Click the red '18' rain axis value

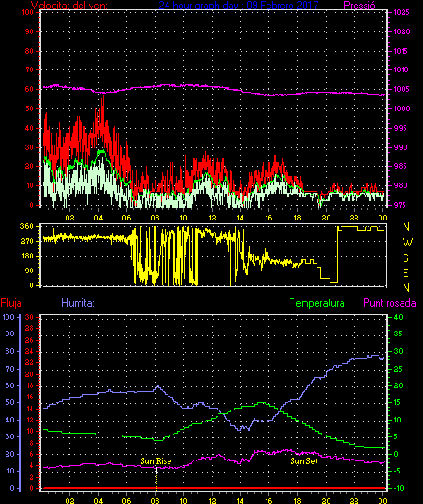30,385
